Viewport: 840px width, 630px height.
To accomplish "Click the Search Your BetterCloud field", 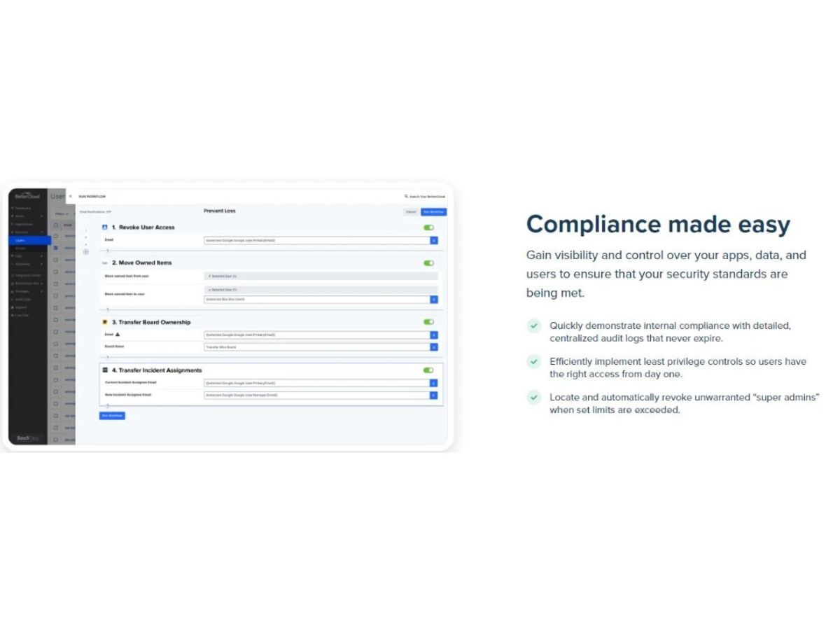I will [x=425, y=197].
